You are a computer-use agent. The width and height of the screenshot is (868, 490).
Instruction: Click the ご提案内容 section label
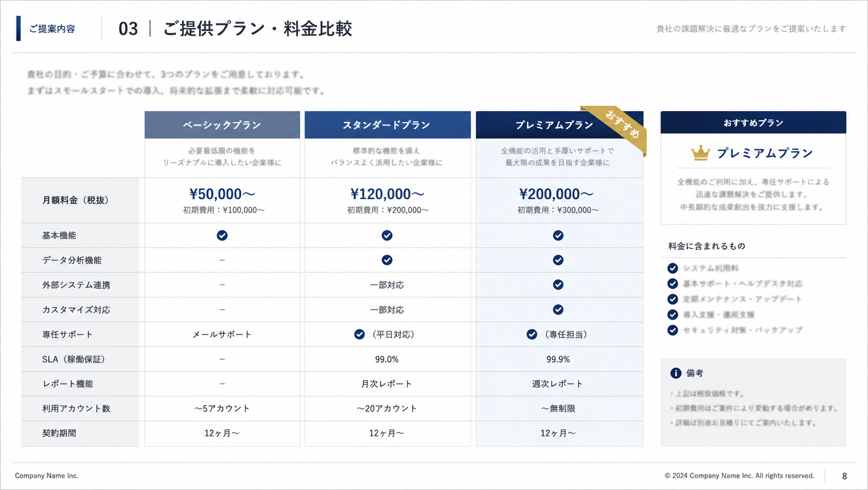pyautogui.click(x=52, y=29)
